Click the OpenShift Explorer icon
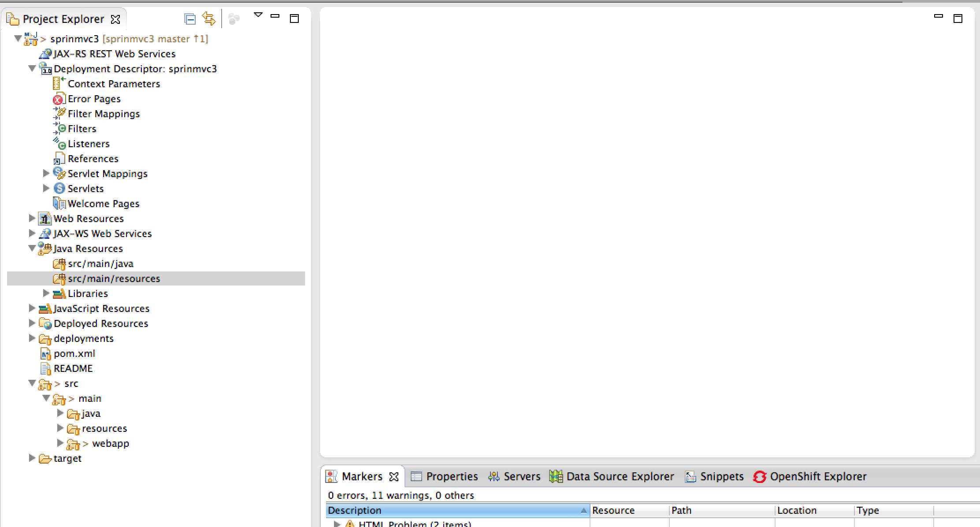The height and width of the screenshot is (527, 980). coord(760,476)
